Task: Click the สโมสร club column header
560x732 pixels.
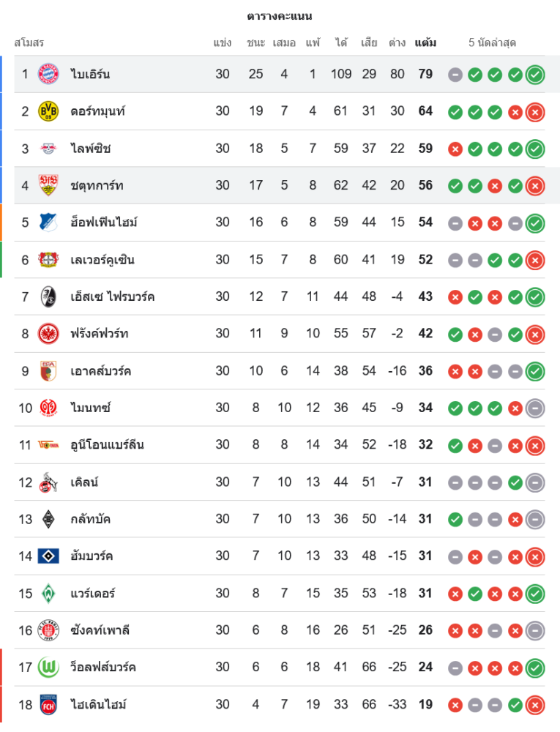Action: pyautogui.click(x=29, y=42)
